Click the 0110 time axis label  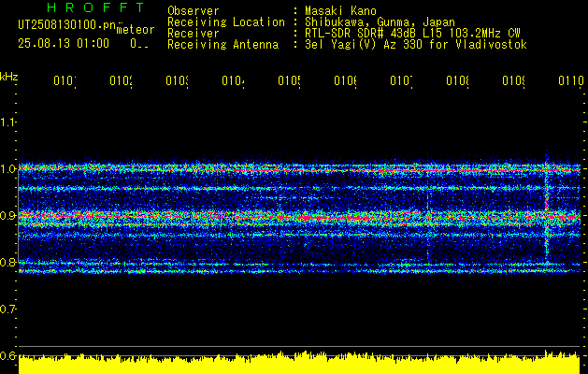(x=571, y=80)
